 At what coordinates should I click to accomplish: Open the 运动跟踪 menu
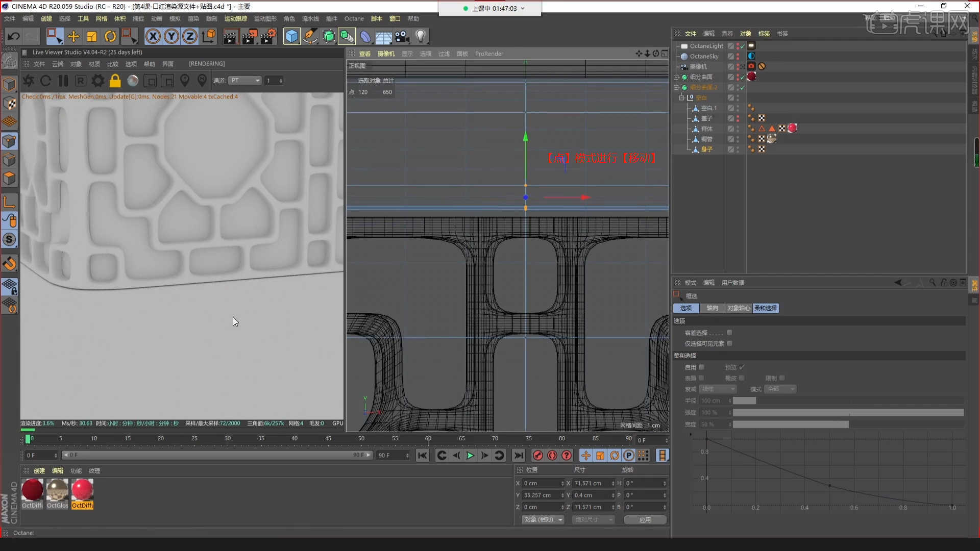click(236, 19)
